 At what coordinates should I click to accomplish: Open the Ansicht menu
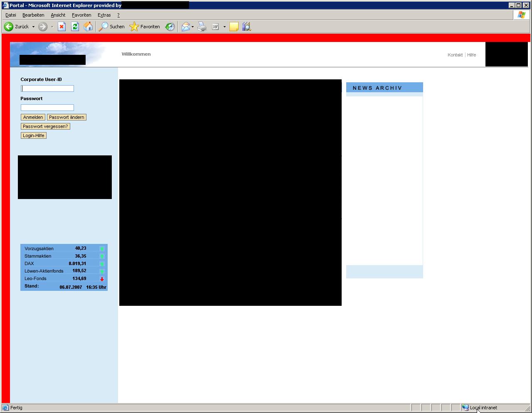click(58, 15)
